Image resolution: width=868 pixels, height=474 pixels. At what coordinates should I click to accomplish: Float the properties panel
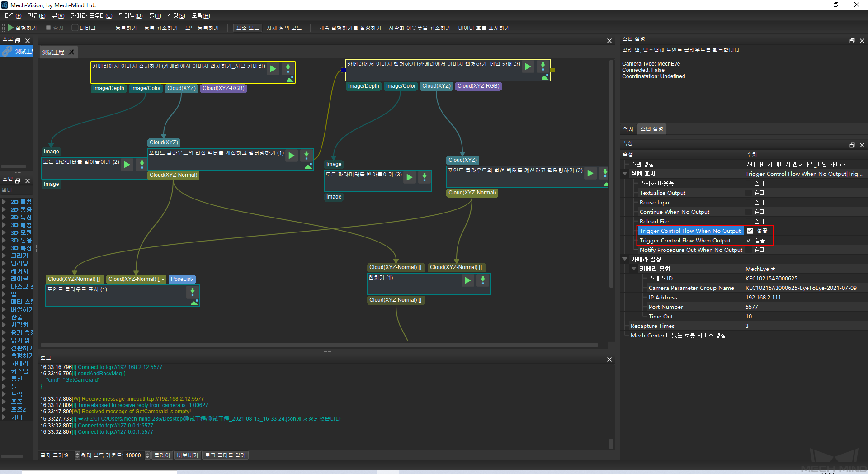pyautogui.click(x=852, y=145)
